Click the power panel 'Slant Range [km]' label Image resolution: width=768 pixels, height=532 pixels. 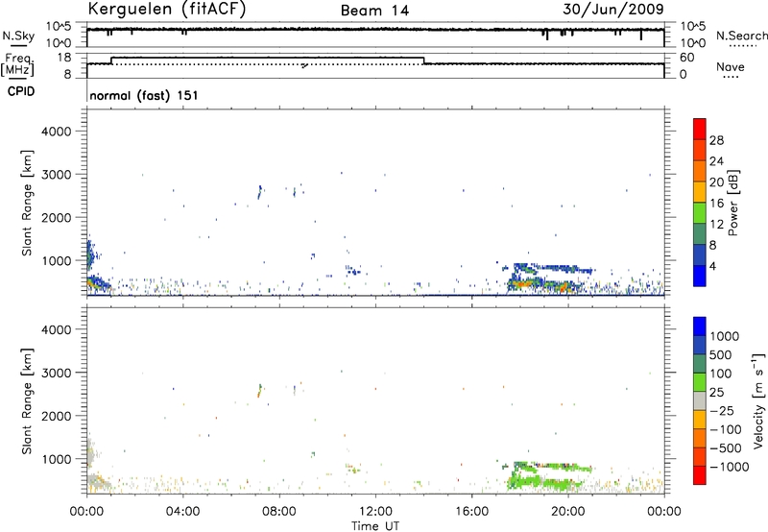point(28,203)
